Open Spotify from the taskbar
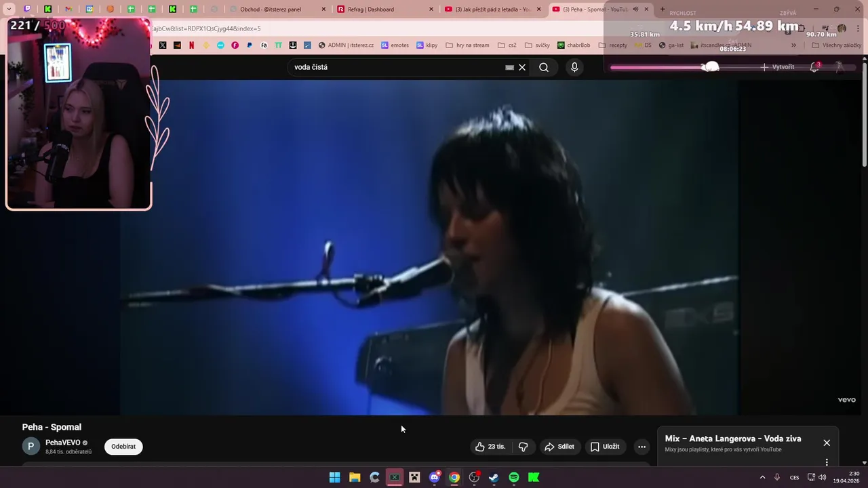The height and width of the screenshot is (488, 868). coord(514,477)
